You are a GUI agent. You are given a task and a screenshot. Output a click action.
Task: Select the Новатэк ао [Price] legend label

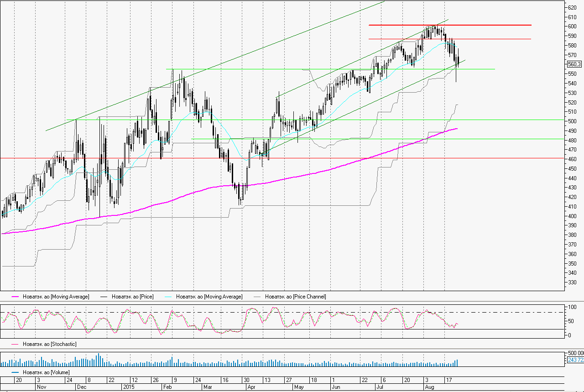pyautogui.click(x=132, y=297)
